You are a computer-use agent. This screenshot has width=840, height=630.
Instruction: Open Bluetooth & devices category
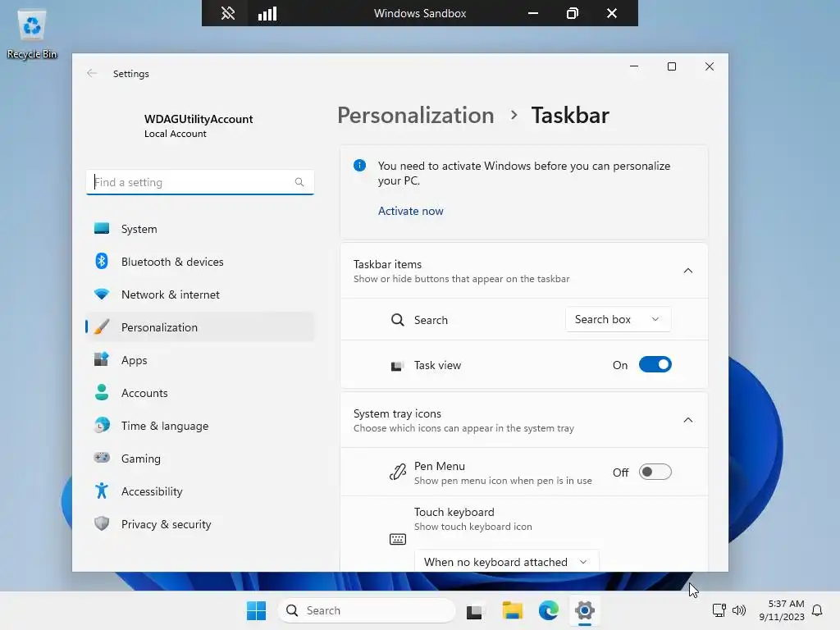[x=200, y=262]
